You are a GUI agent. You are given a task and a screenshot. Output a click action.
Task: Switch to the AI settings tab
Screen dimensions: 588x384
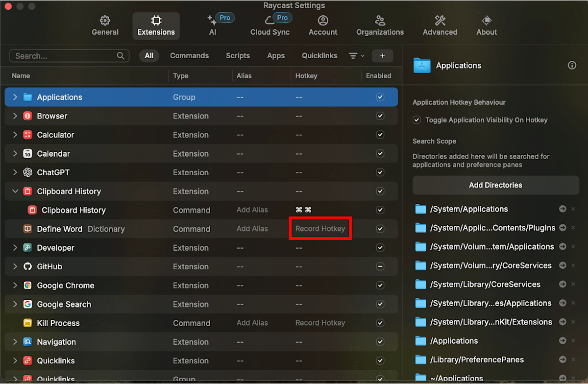pos(213,26)
